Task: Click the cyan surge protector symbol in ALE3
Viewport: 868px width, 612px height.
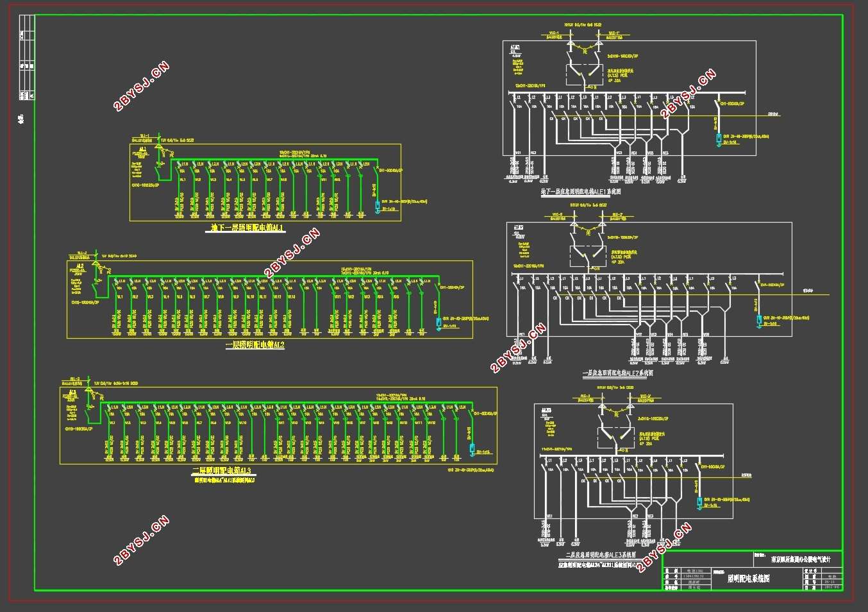Action: (699, 502)
